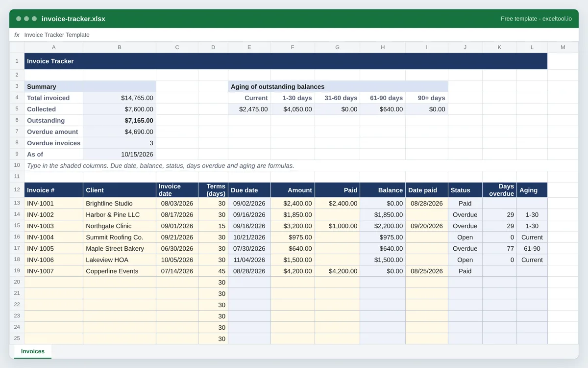This screenshot has width=588, height=368.
Task: Click the Overdue status for INV-1005
Action: coord(465,248)
